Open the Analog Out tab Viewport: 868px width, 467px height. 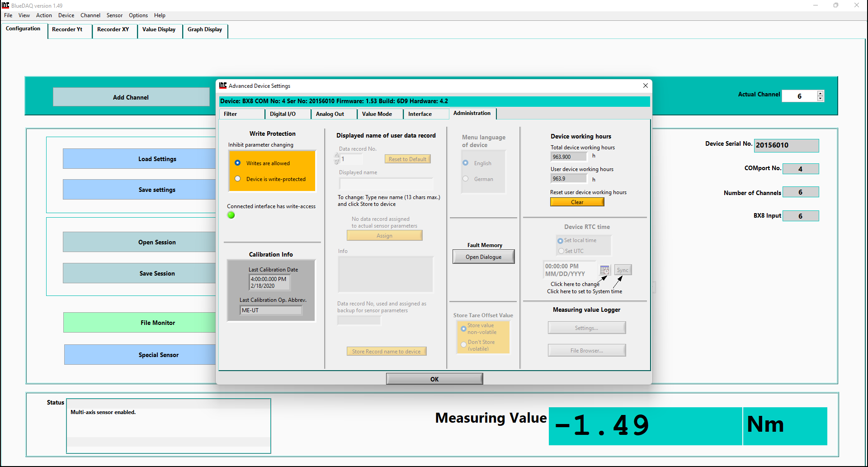coord(330,114)
